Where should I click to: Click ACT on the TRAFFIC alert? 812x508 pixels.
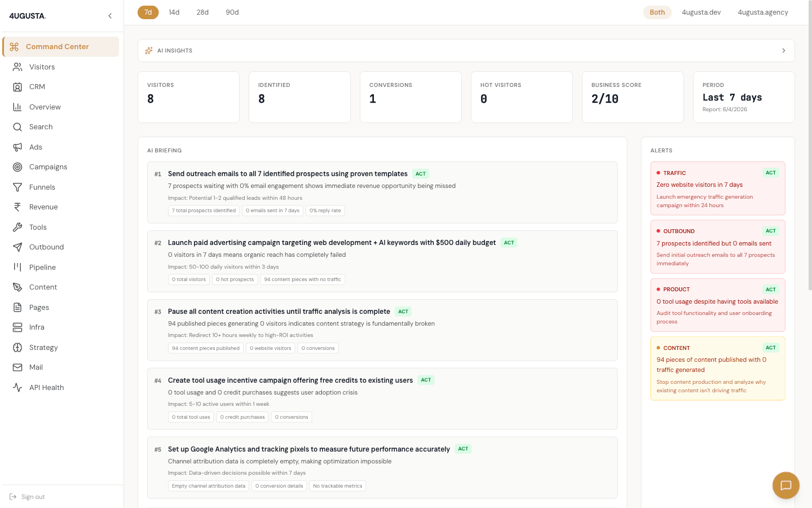[x=771, y=173]
